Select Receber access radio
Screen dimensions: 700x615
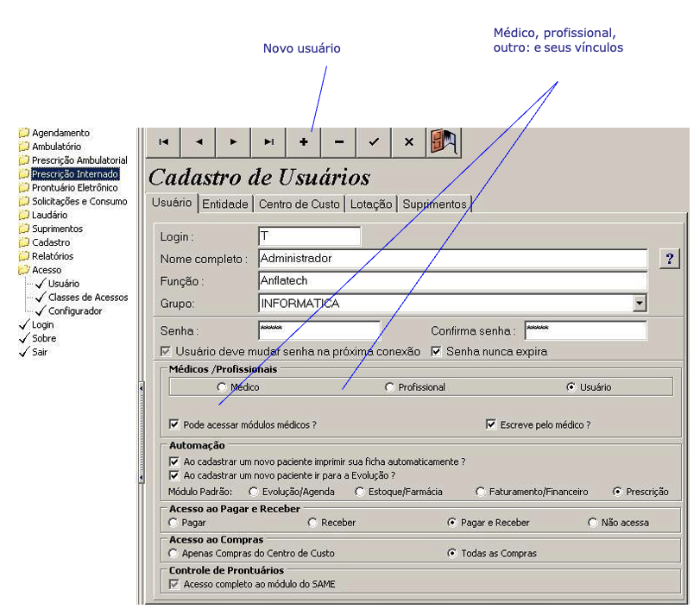pyautogui.click(x=312, y=522)
